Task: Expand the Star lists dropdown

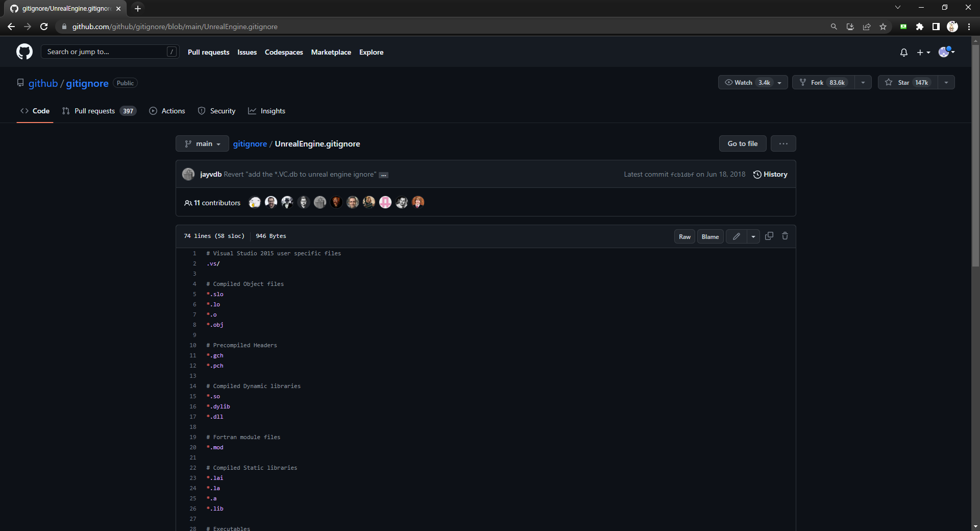Action: pos(946,83)
